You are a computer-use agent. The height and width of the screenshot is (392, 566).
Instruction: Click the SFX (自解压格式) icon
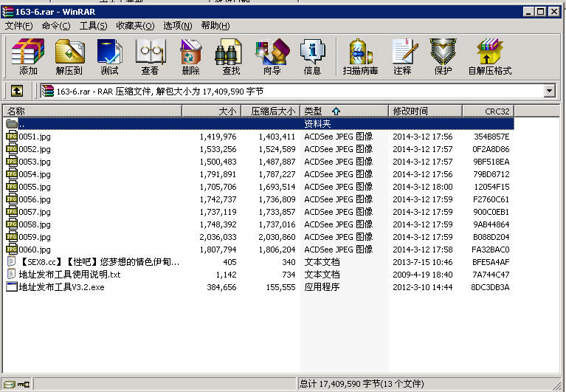point(489,52)
